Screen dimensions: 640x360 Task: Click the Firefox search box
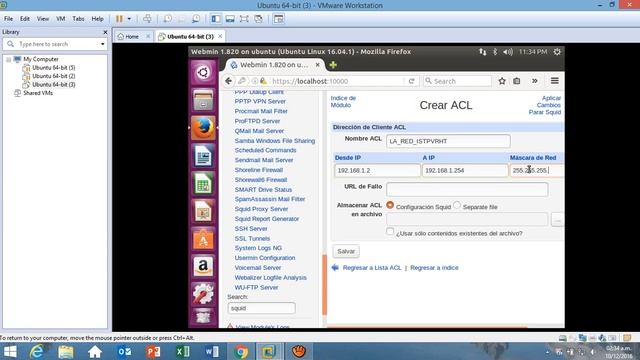coord(457,81)
